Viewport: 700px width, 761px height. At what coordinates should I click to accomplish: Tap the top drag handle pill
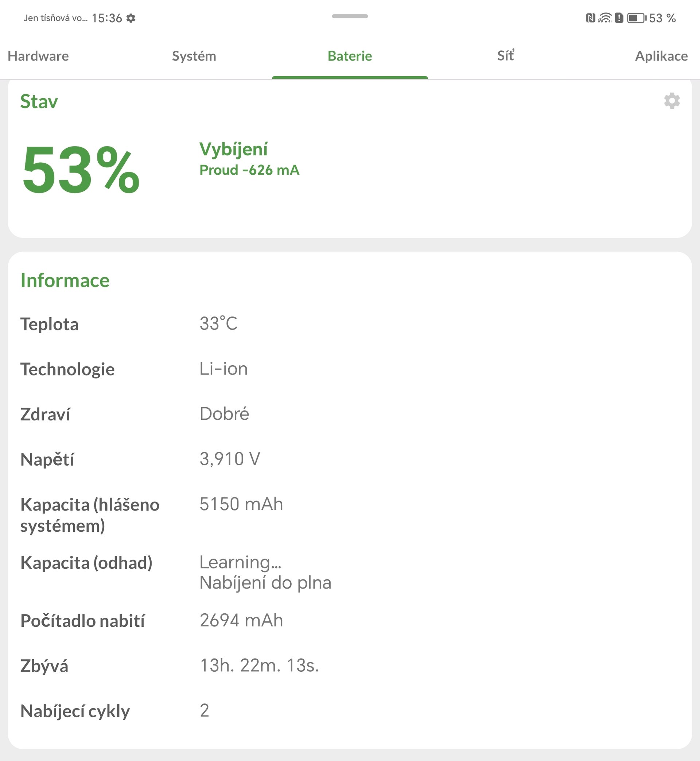tap(350, 16)
